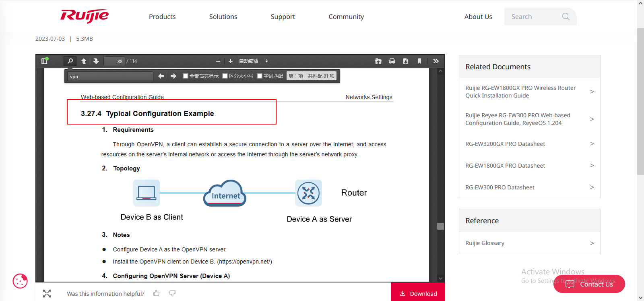Click the print icon in PDF toolbar

click(x=392, y=61)
